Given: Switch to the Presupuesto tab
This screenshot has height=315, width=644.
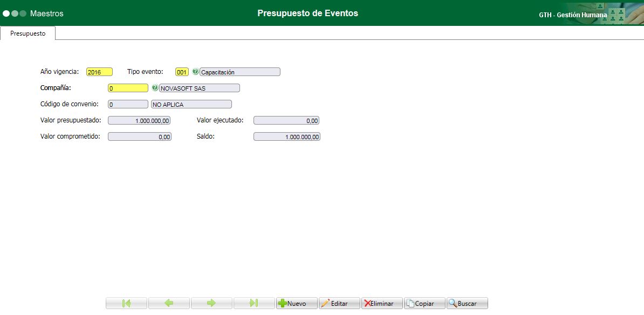Looking at the screenshot, I should click(28, 33).
